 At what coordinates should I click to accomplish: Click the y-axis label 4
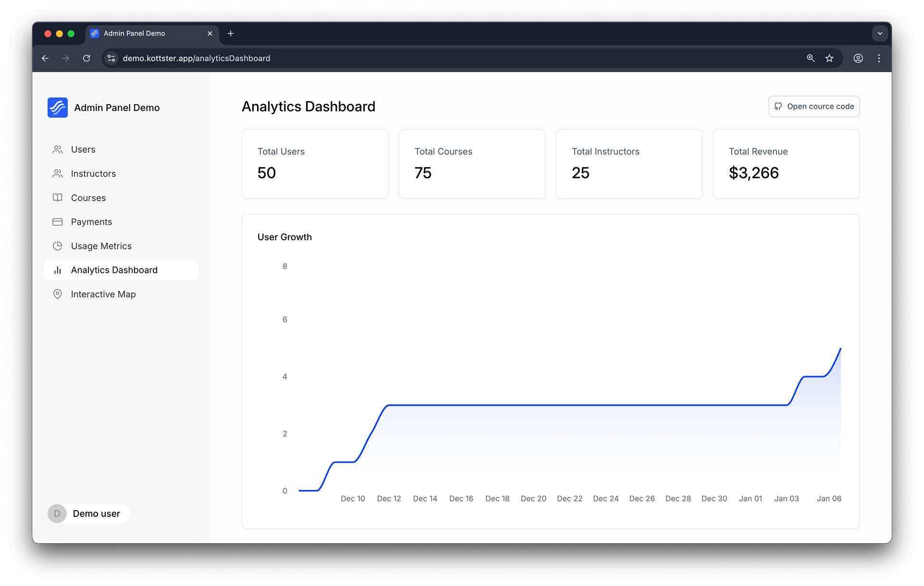pos(285,377)
